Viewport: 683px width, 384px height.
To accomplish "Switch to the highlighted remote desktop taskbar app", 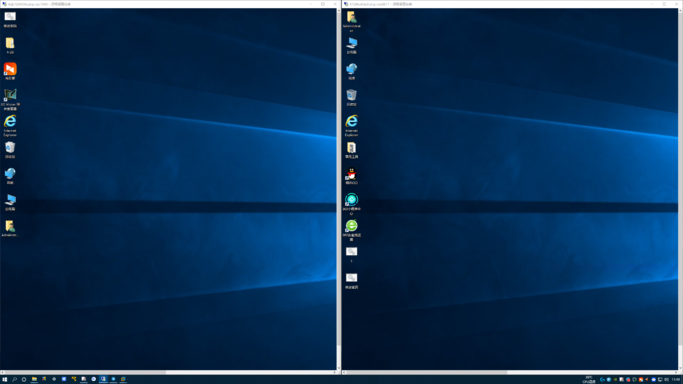I will 103,379.
